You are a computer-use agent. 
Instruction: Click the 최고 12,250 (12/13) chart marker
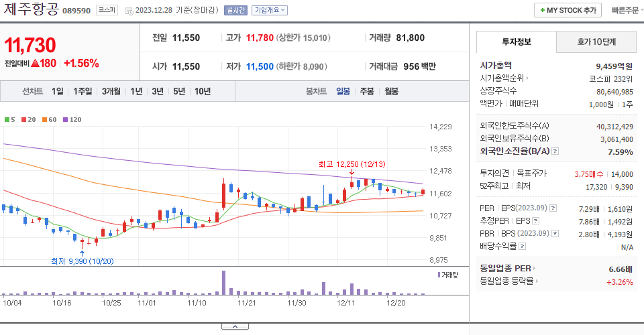(x=352, y=164)
